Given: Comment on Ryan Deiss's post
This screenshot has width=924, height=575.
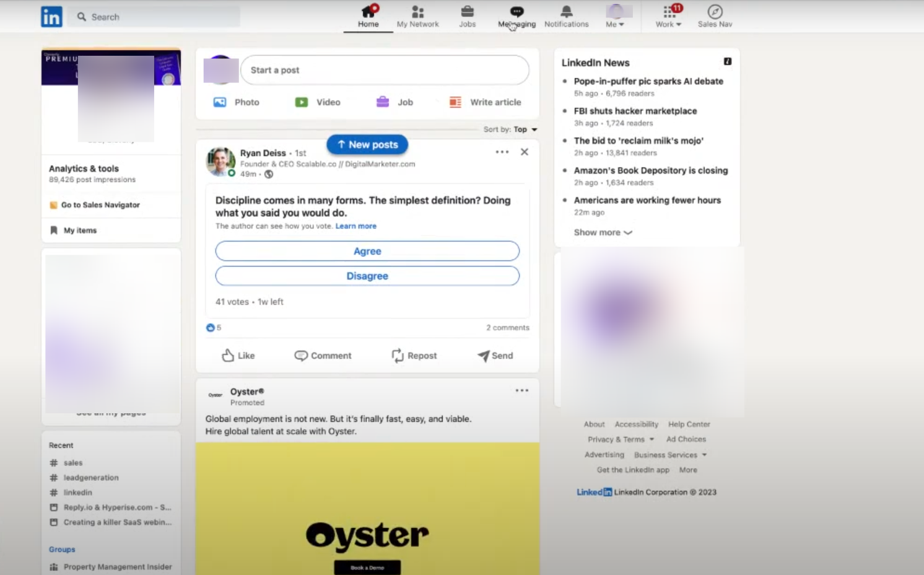Looking at the screenshot, I should [323, 356].
